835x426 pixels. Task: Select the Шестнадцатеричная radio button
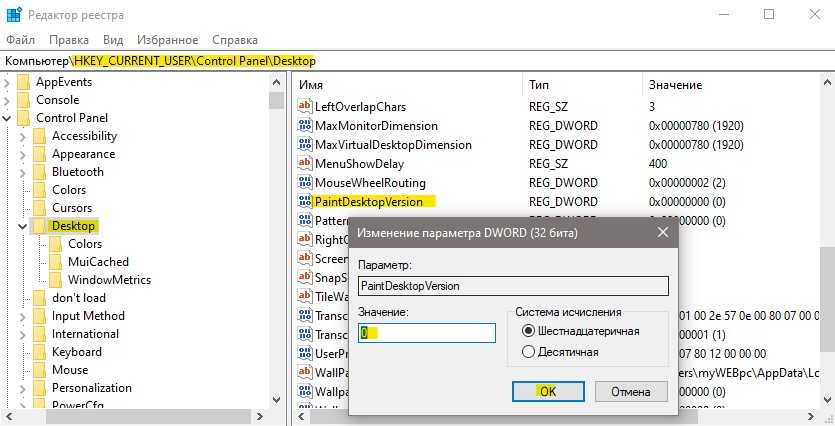[x=529, y=331]
